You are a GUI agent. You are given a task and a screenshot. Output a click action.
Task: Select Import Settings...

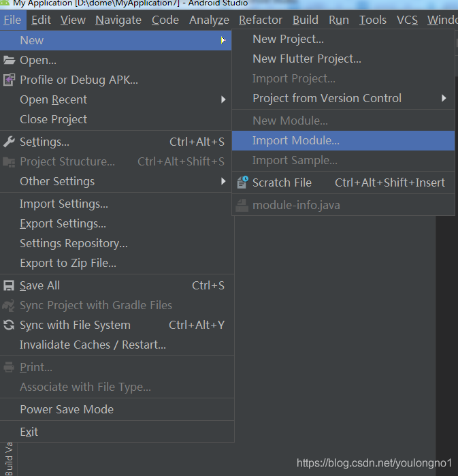point(117,204)
